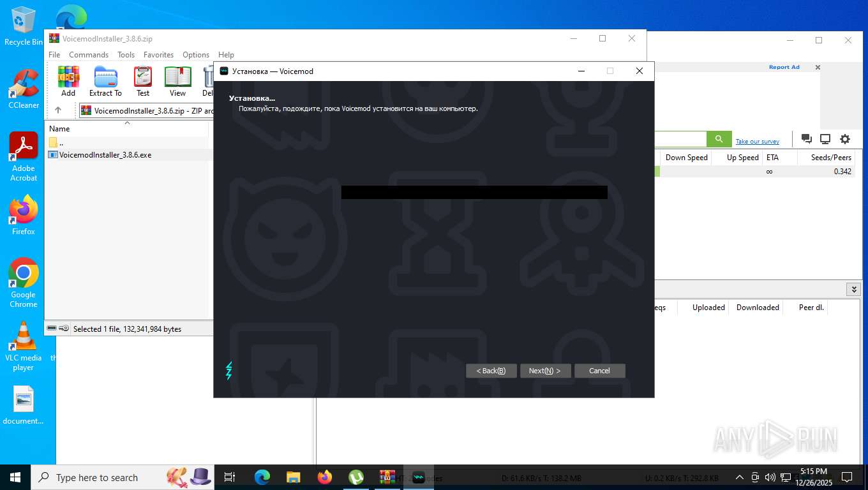Go up one folder level in WinRAR
This screenshot has height=490, width=868.
pyautogui.click(x=58, y=110)
